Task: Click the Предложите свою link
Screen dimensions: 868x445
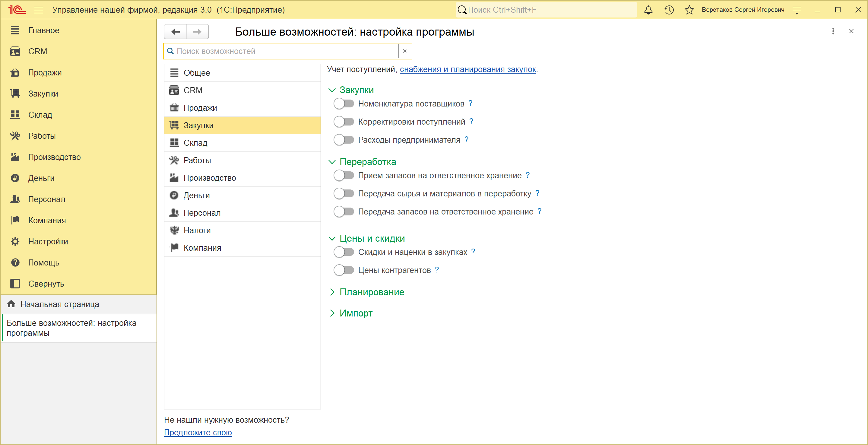Action: [x=198, y=432]
